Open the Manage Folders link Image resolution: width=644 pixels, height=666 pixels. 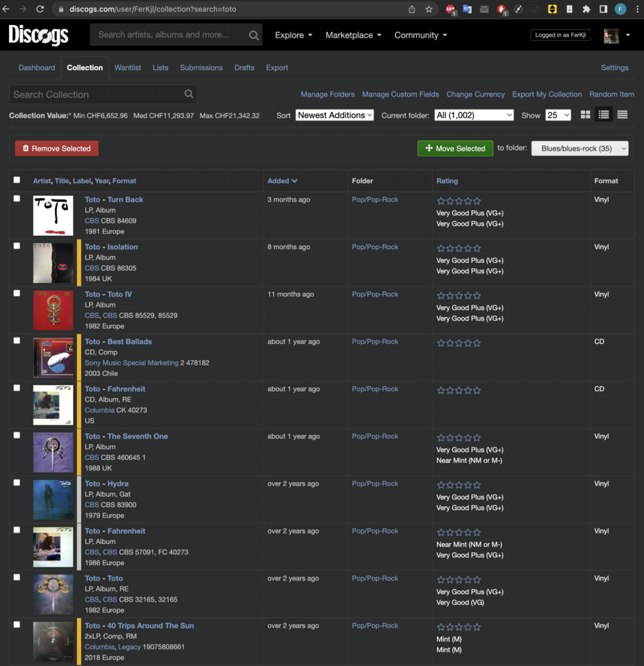click(x=328, y=94)
